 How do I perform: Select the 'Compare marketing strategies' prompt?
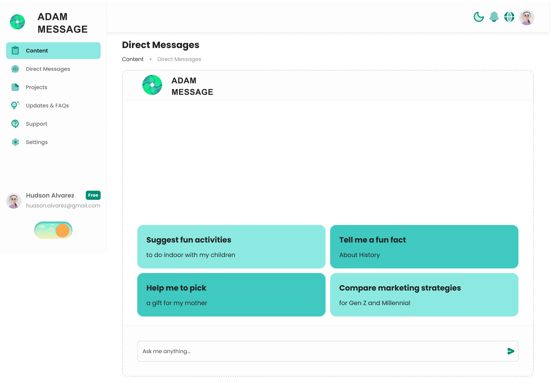click(424, 295)
